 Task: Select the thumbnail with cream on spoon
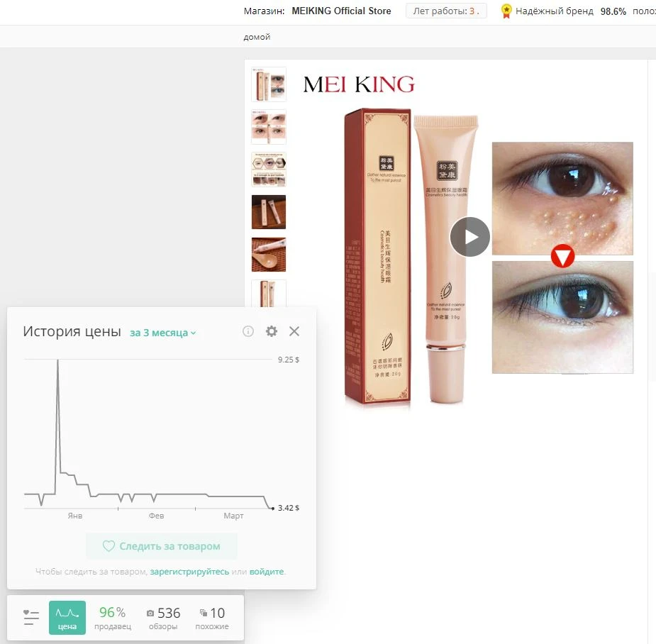[x=269, y=255]
